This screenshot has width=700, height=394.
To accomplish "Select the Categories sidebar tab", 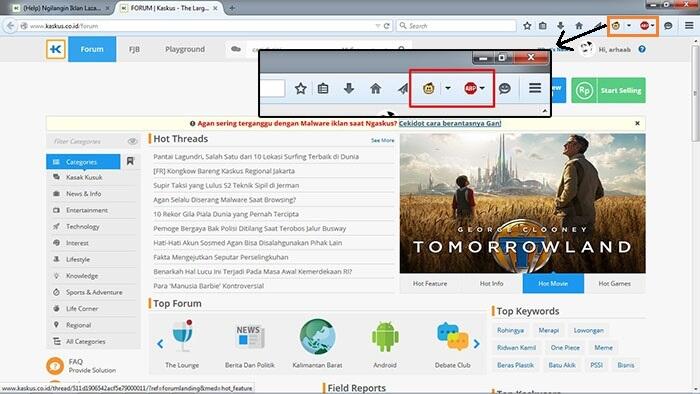I will [x=83, y=162].
